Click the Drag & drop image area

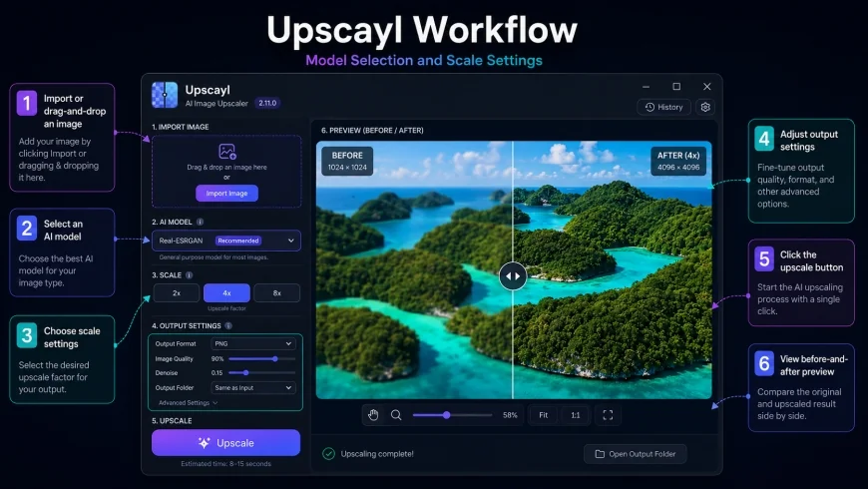click(226, 171)
